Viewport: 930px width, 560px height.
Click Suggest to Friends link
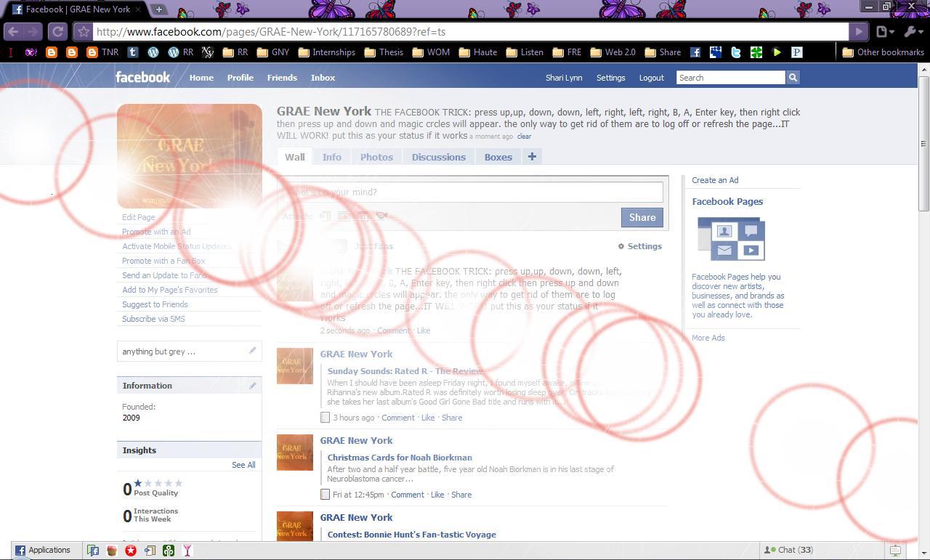point(155,304)
